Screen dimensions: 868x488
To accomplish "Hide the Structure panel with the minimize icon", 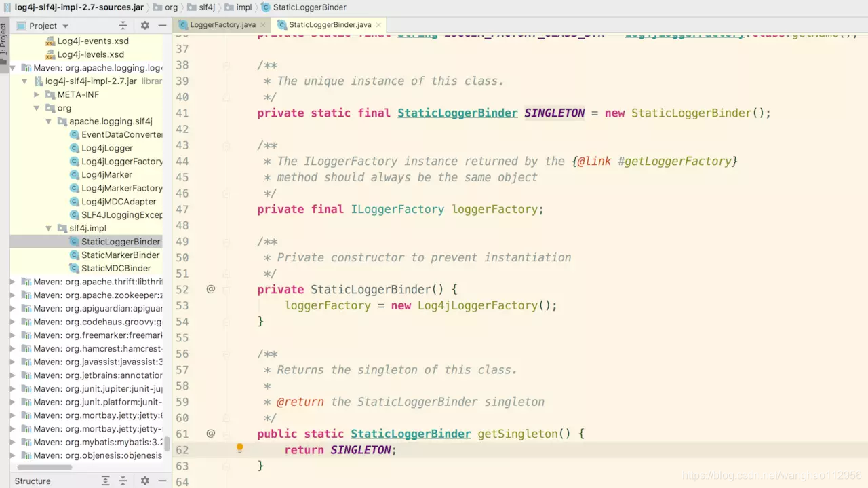I will click(162, 481).
